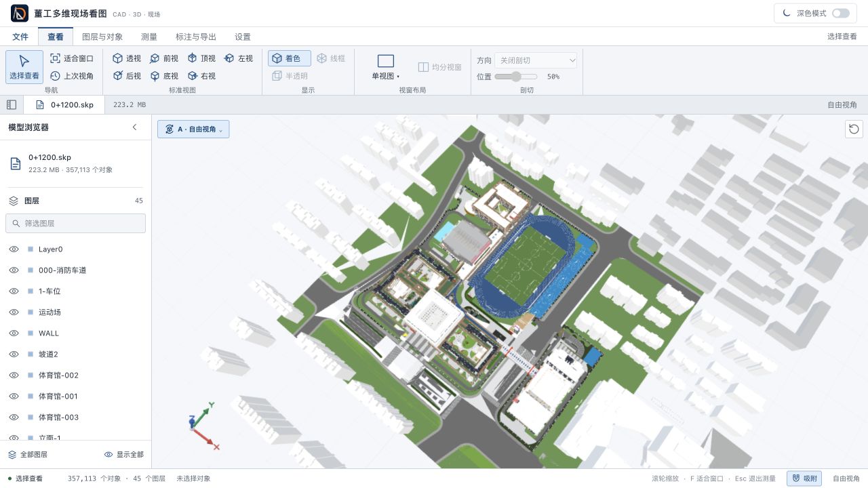Click the 适合窗口 fit-to-window tool
This screenshot has width=868, height=488.
pos(72,58)
